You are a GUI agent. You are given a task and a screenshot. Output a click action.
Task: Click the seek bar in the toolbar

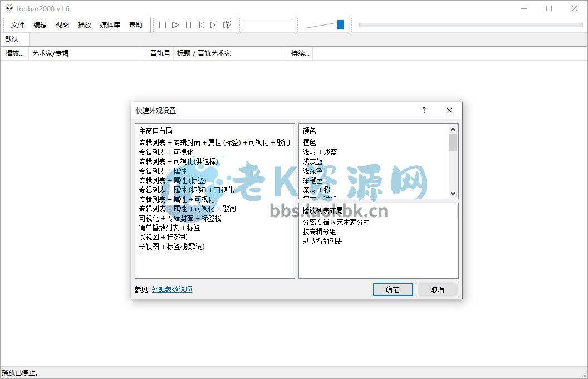[x=471, y=25]
